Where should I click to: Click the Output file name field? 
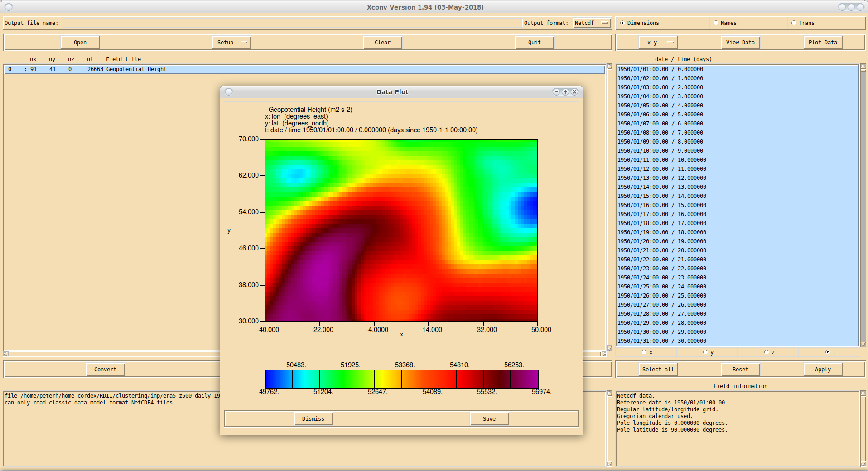point(292,23)
